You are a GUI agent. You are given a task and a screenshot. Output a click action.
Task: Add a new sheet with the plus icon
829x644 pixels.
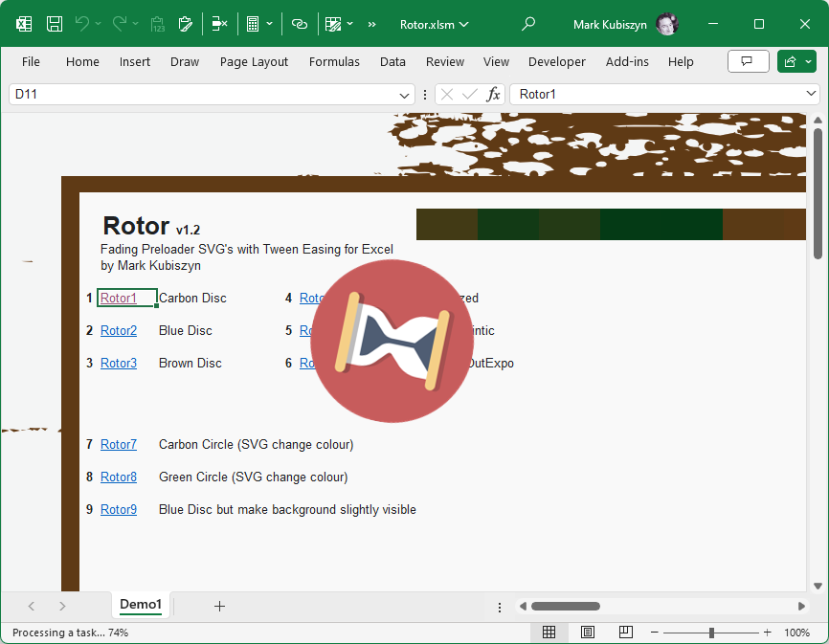219,606
